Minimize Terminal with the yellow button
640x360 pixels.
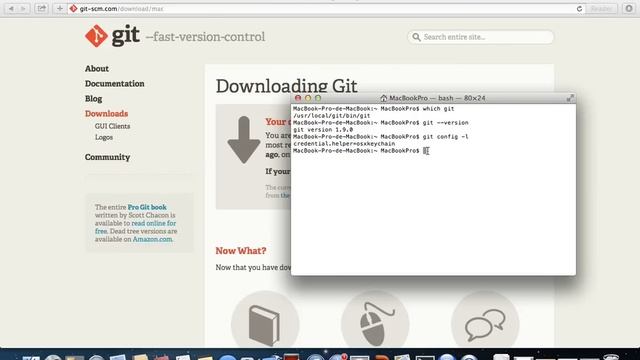click(308, 98)
